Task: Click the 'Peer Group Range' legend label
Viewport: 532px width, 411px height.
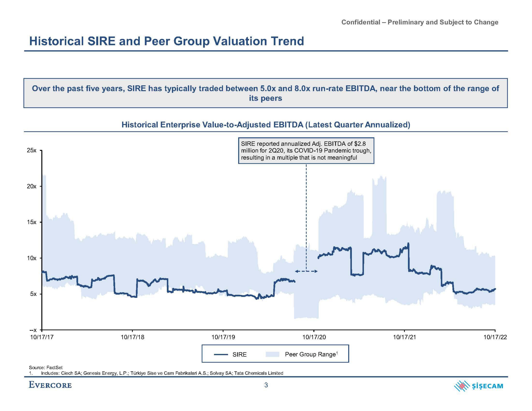Action: [312, 354]
